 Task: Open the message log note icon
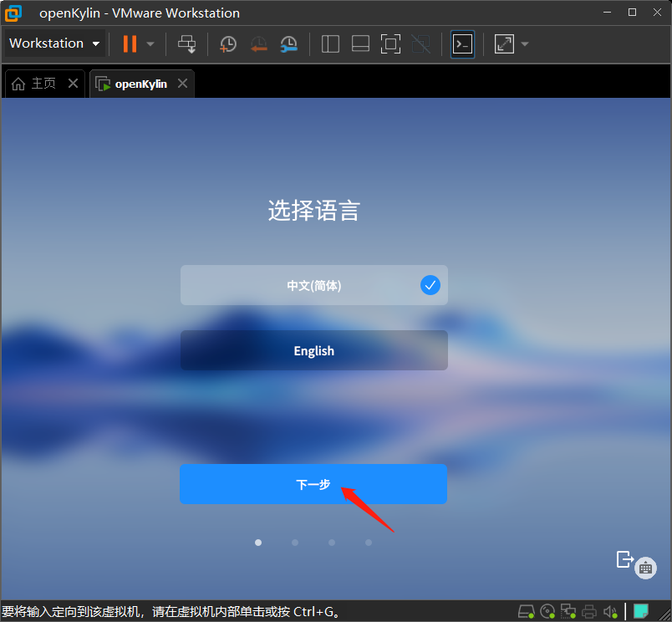click(641, 611)
